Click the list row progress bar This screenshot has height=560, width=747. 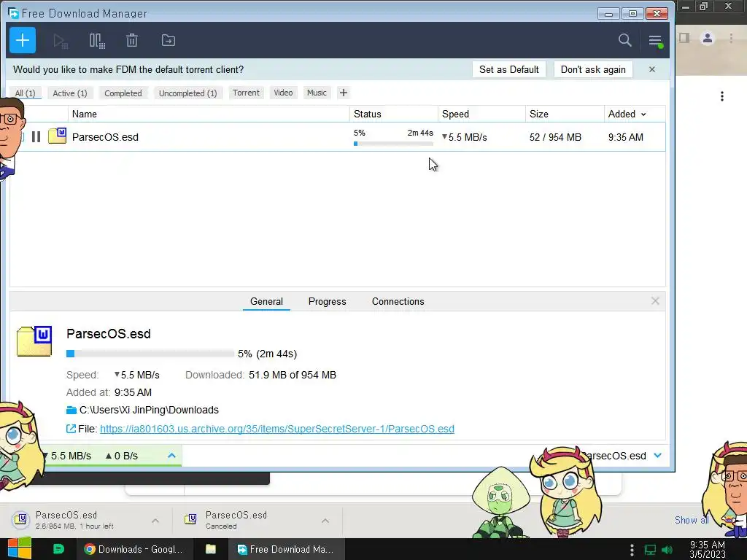[393, 144]
